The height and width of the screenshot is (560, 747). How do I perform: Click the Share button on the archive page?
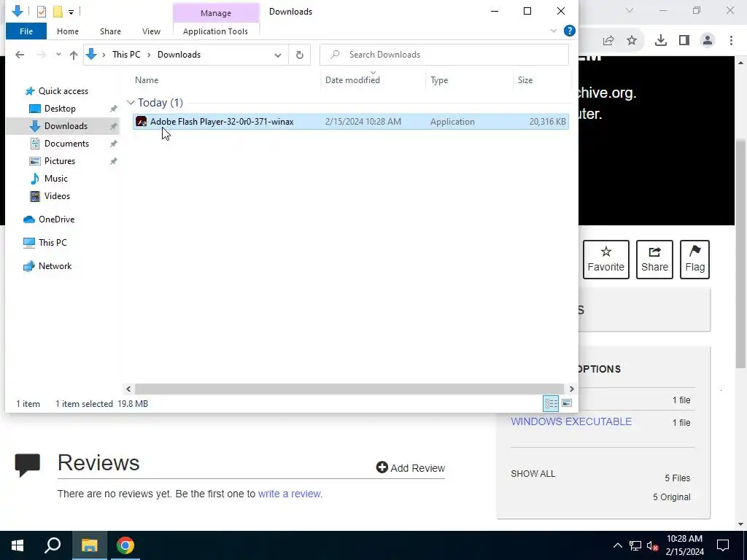click(654, 260)
